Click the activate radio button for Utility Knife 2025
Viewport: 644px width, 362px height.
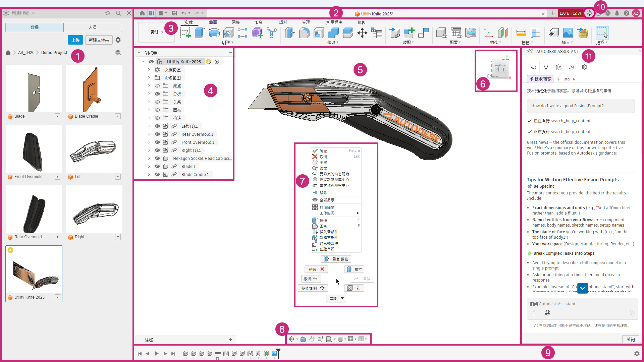point(217,62)
